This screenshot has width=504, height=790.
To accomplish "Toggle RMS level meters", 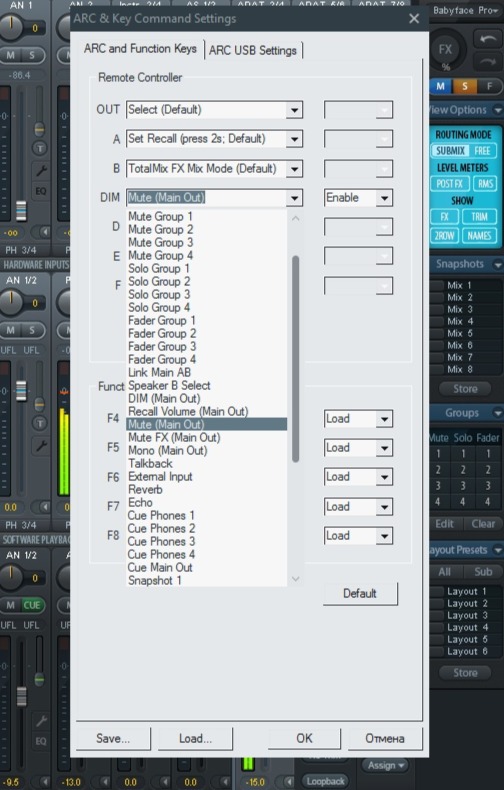I will point(485,184).
